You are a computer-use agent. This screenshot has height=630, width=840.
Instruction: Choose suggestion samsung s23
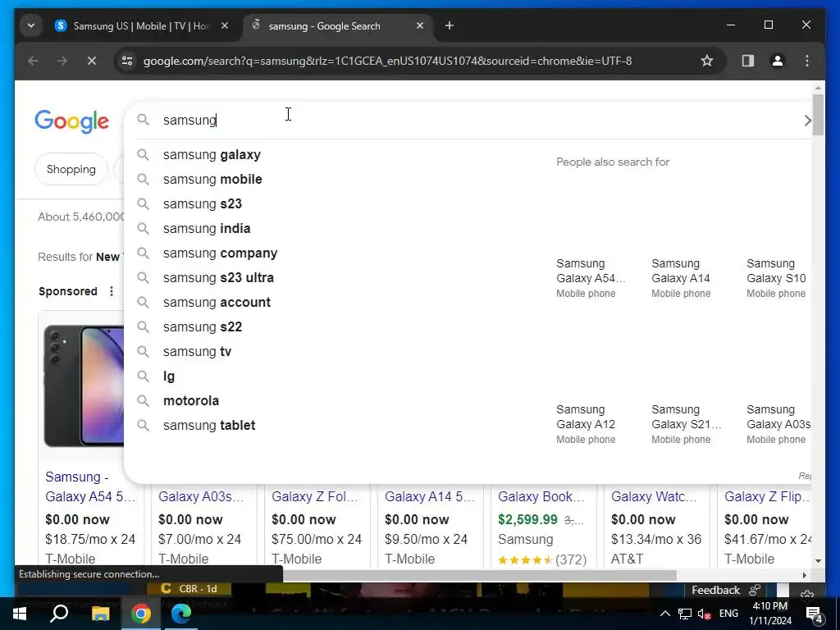click(x=202, y=204)
